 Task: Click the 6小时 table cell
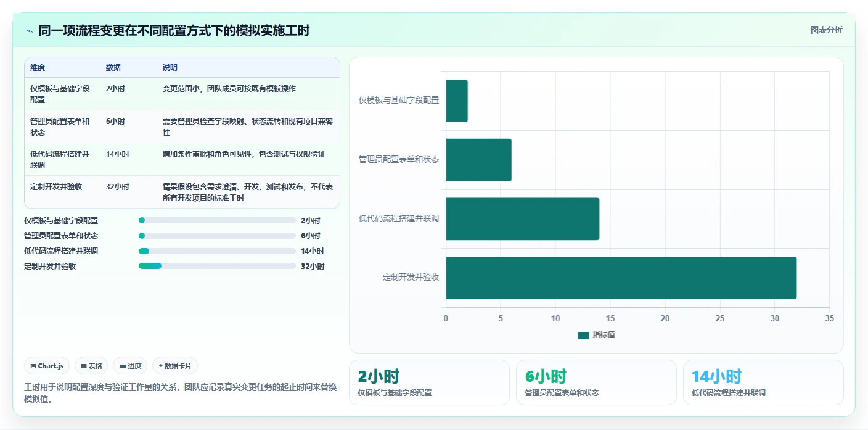(129, 126)
